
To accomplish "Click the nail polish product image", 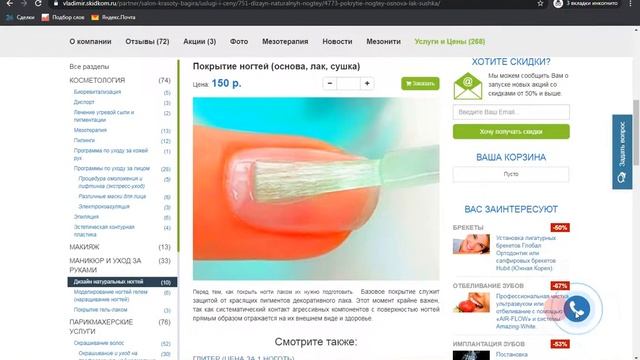I will click(x=316, y=189).
